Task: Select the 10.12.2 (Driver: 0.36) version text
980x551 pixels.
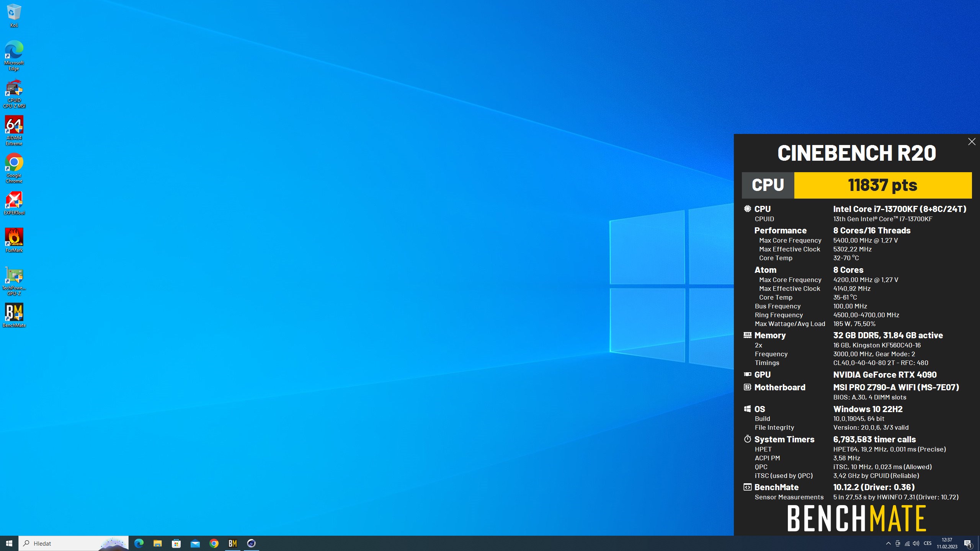Action: coord(874,487)
